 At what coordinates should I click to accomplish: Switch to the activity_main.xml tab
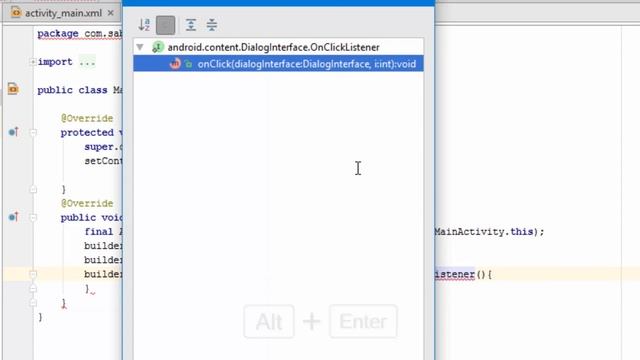[x=63, y=13]
